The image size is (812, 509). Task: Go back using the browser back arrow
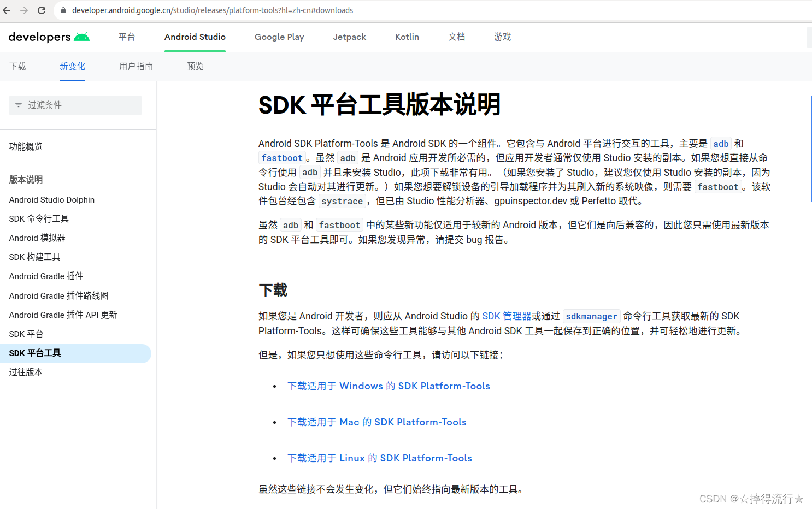pyautogui.click(x=7, y=10)
